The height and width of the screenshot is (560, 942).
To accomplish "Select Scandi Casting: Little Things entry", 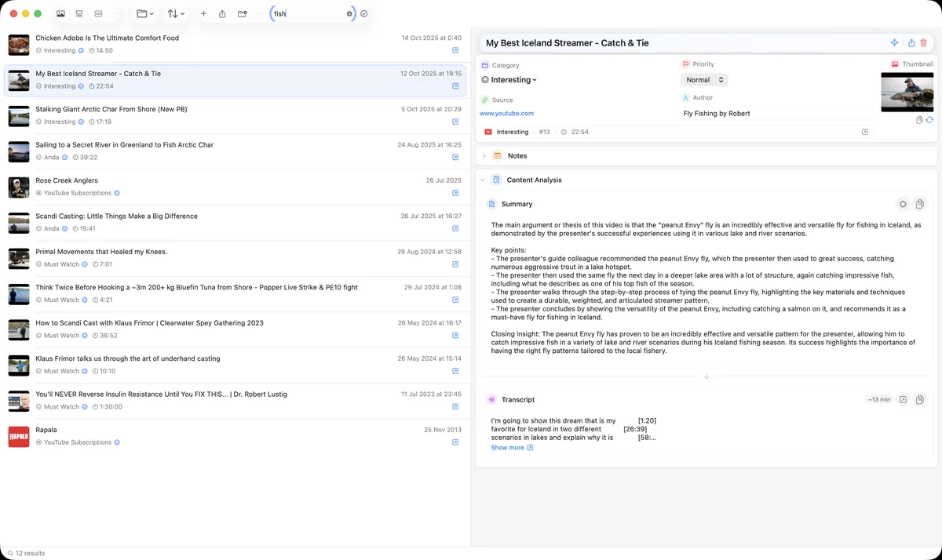I will (235, 223).
